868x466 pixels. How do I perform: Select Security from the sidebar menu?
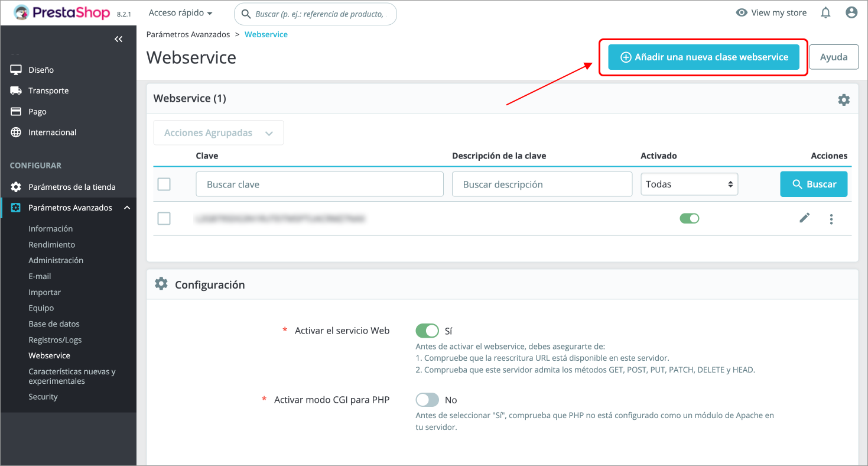tap(43, 396)
